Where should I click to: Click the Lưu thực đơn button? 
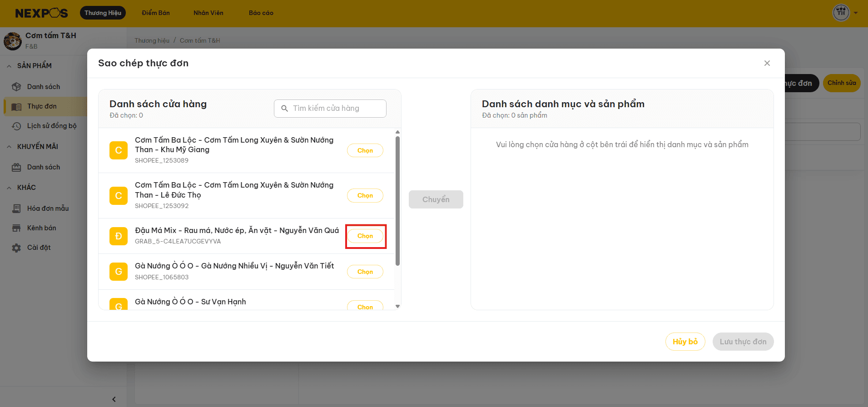[x=743, y=342]
